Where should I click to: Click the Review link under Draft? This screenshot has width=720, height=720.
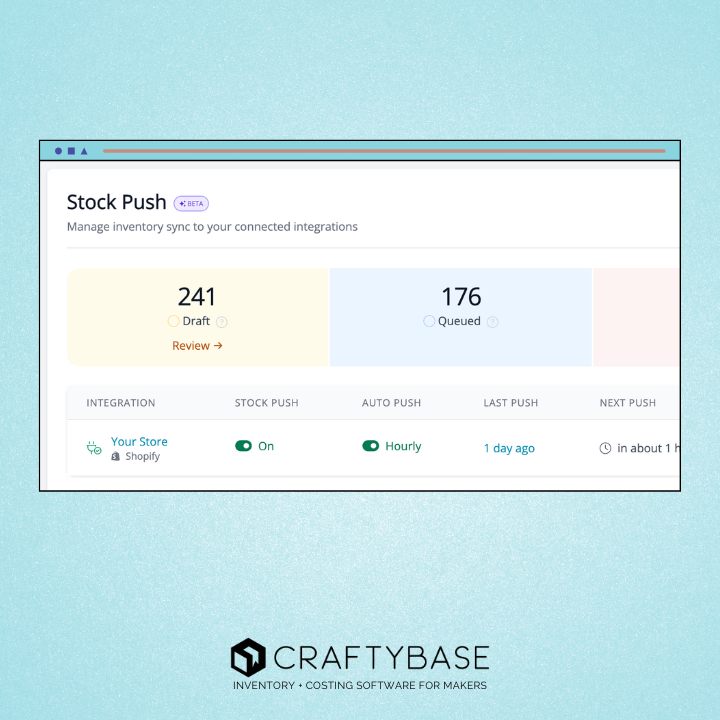[x=197, y=346]
